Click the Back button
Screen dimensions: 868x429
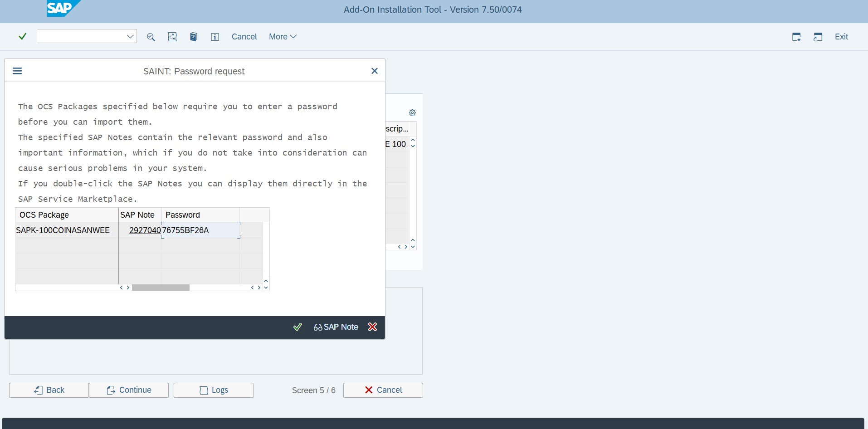point(49,390)
